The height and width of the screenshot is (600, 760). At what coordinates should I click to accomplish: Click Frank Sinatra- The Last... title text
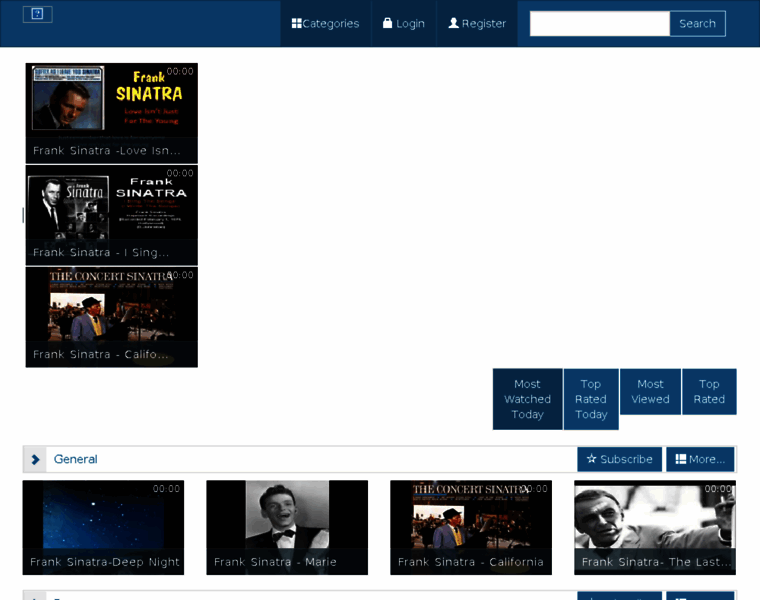pos(656,562)
